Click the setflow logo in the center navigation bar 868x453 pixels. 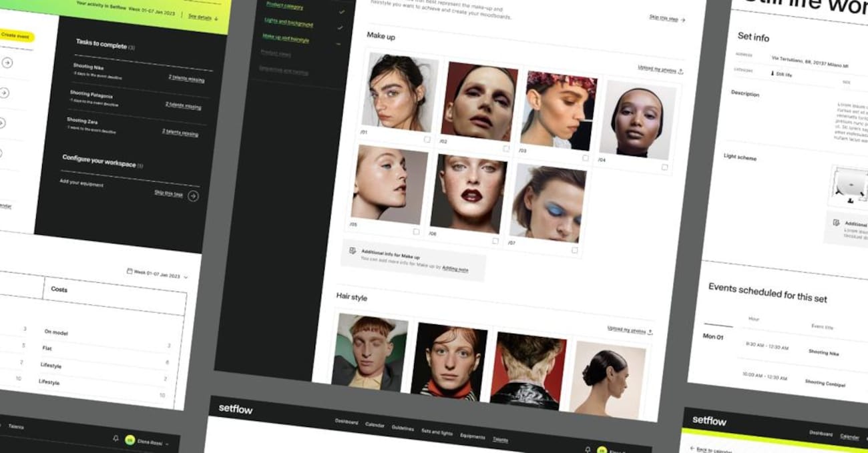[236, 409]
